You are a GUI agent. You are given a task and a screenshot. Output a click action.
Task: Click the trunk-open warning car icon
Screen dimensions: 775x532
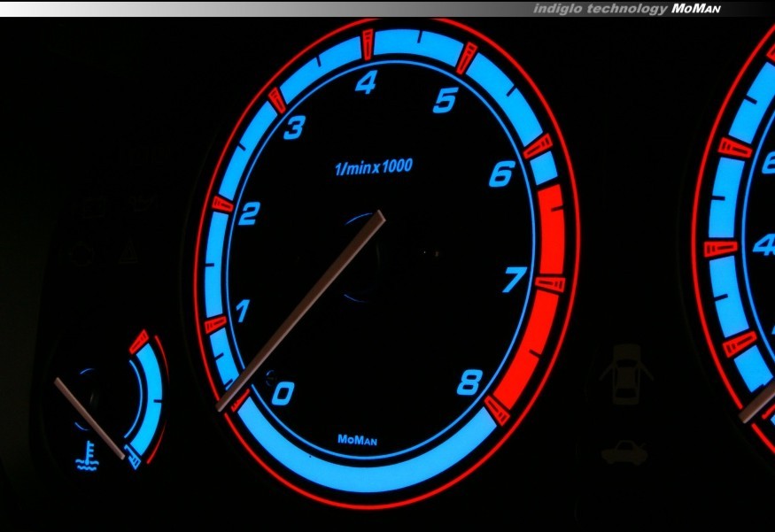(x=624, y=452)
